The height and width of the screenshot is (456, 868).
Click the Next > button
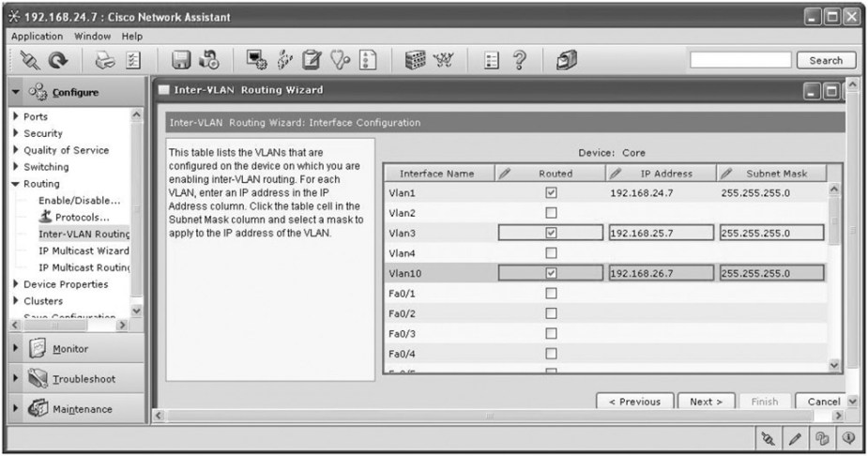[x=706, y=402]
